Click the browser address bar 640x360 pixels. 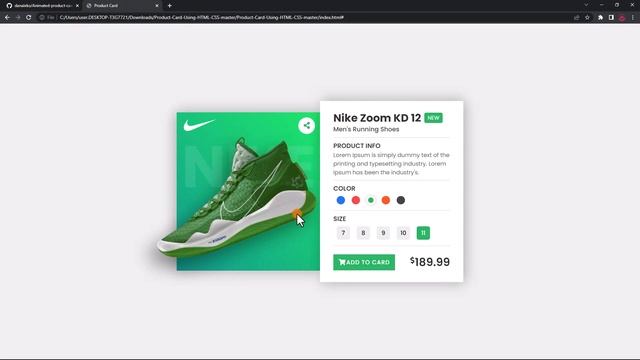pyautogui.click(x=314, y=18)
